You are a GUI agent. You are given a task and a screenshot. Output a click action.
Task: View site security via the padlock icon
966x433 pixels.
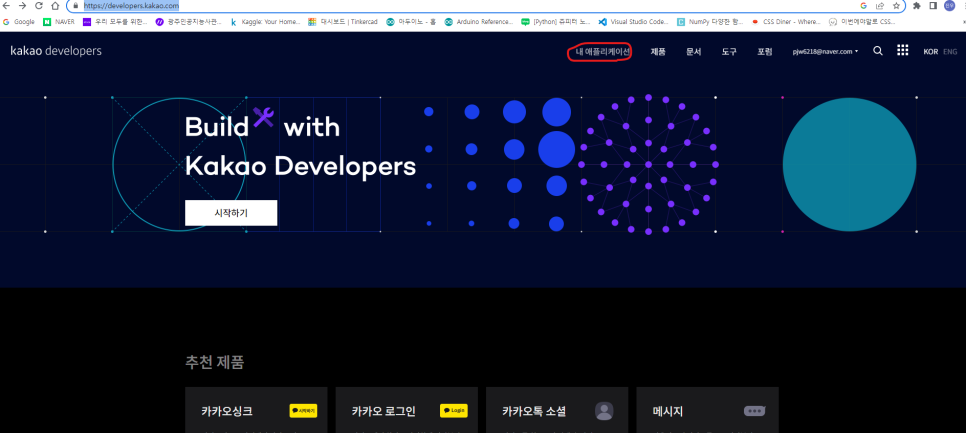coord(76,6)
